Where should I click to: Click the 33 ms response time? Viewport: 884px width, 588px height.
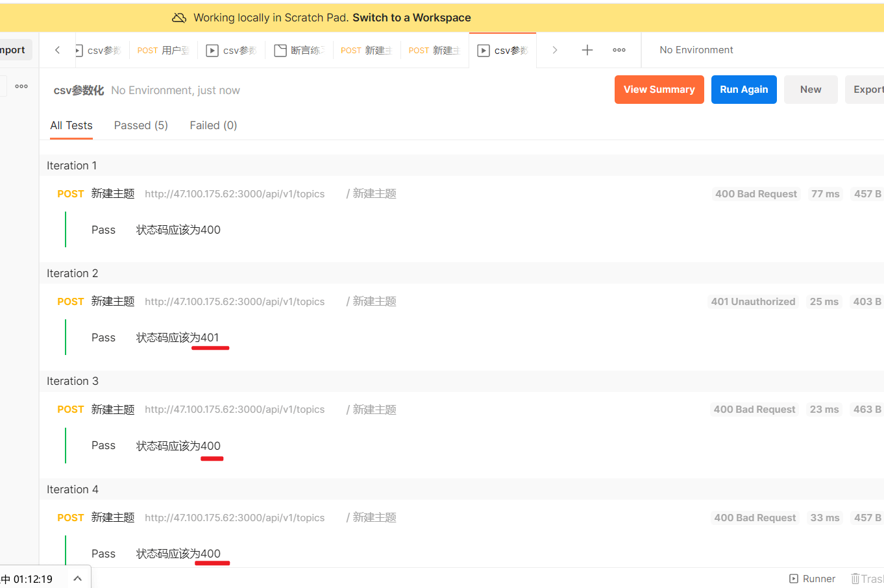click(825, 517)
